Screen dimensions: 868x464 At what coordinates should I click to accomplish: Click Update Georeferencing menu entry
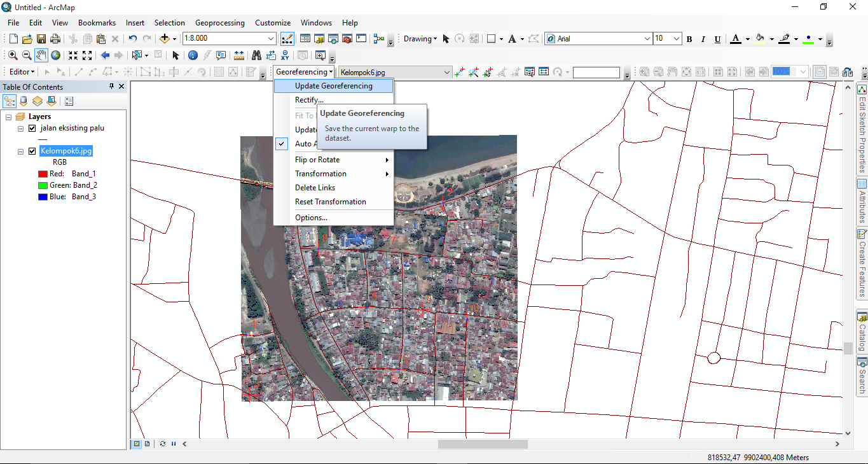(333, 86)
